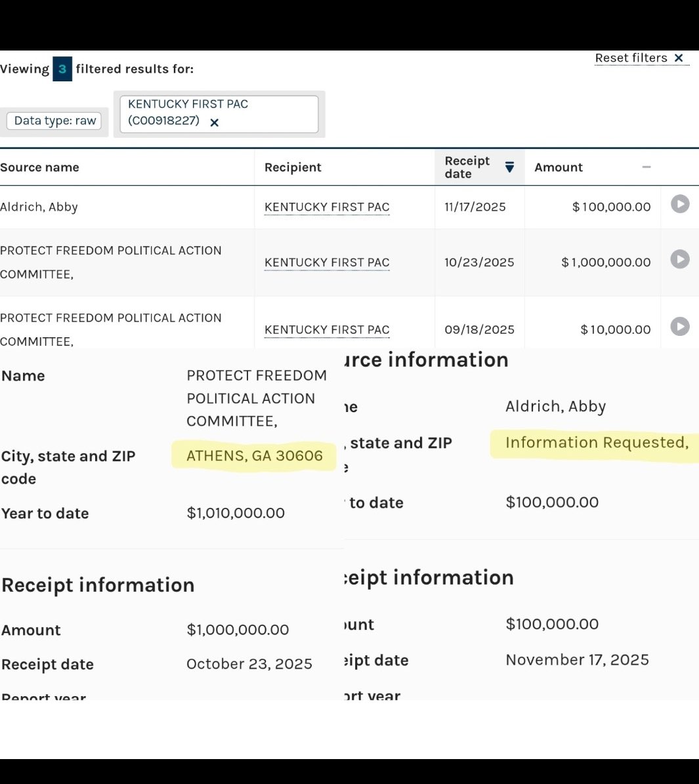The width and height of the screenshot is (699, 784).
Task: Remove the KENTUCKY FIRST PAC filter tag
Action: (214, 123)
